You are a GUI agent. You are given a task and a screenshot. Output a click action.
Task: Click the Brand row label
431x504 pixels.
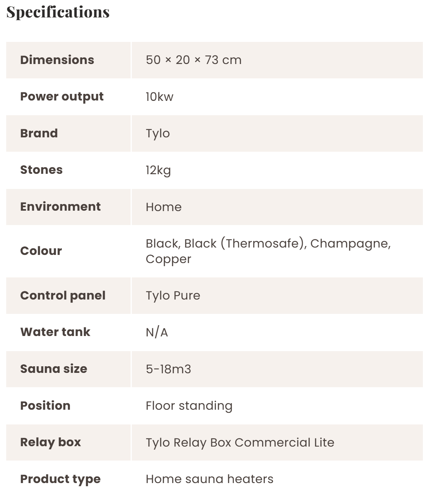point(39,133)
